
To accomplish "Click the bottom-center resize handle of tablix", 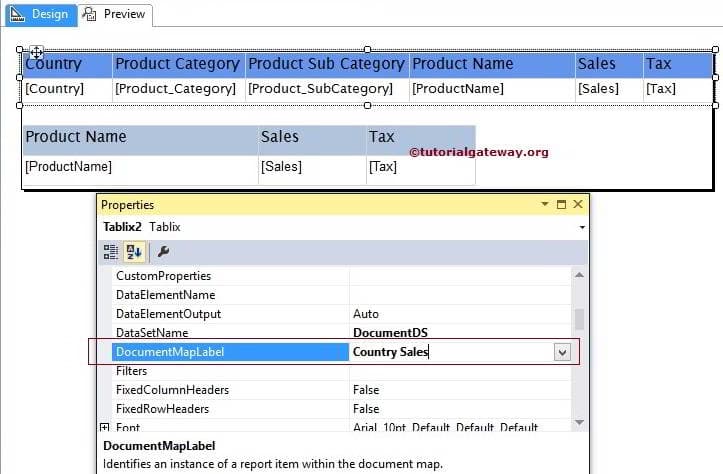I will click(367, 106).
